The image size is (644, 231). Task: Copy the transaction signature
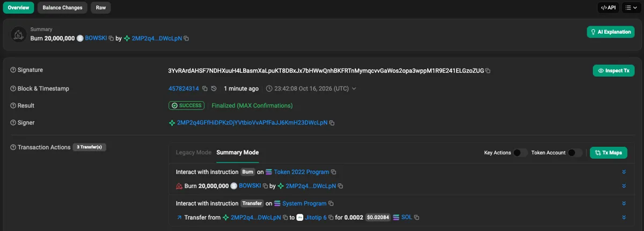pyautogui.click(x=488, y=71)
